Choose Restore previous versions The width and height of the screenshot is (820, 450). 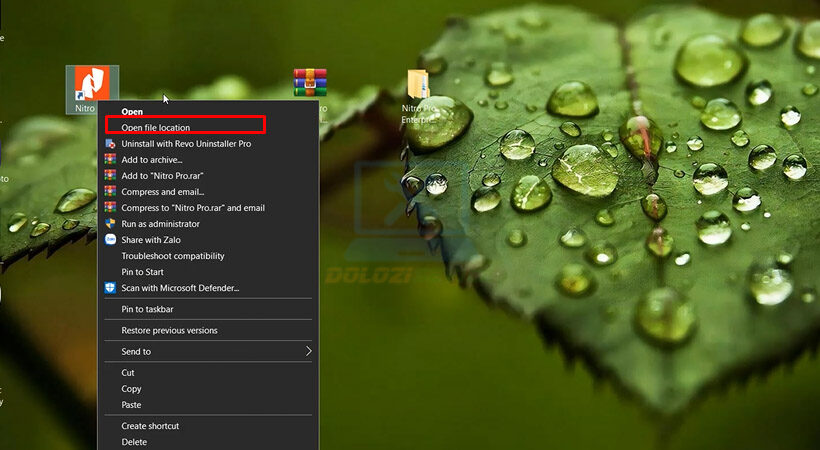coord(169,330)
